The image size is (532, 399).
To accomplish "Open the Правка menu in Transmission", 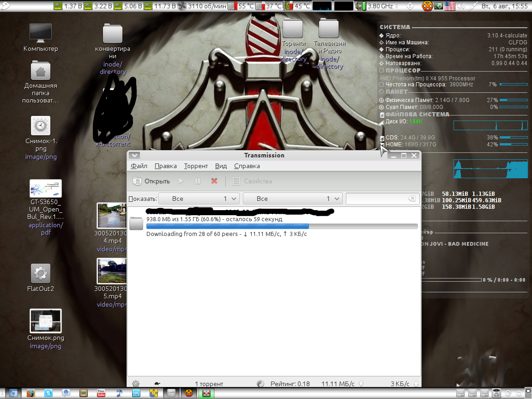I will pos(166,166).
